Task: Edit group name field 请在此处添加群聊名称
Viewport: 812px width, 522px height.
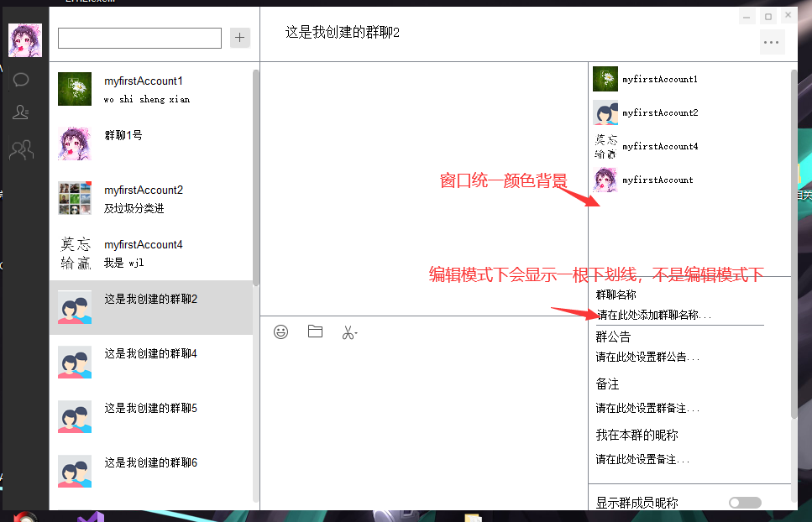Action: pos(680,315)
